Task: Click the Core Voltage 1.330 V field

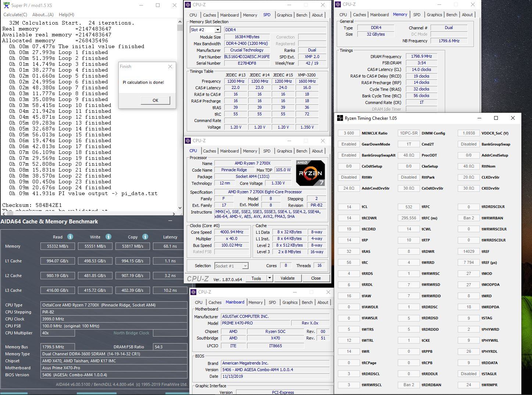Action: tap(278, 183)
